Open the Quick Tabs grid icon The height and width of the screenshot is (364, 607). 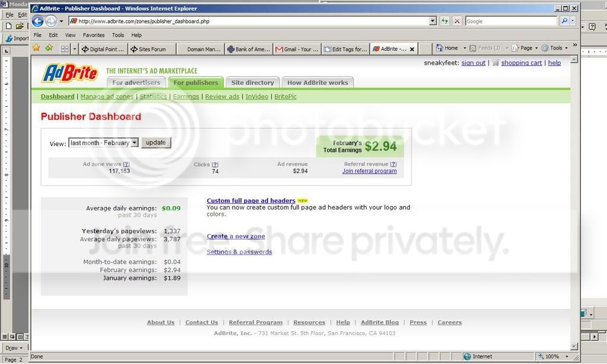click(65, 49)
